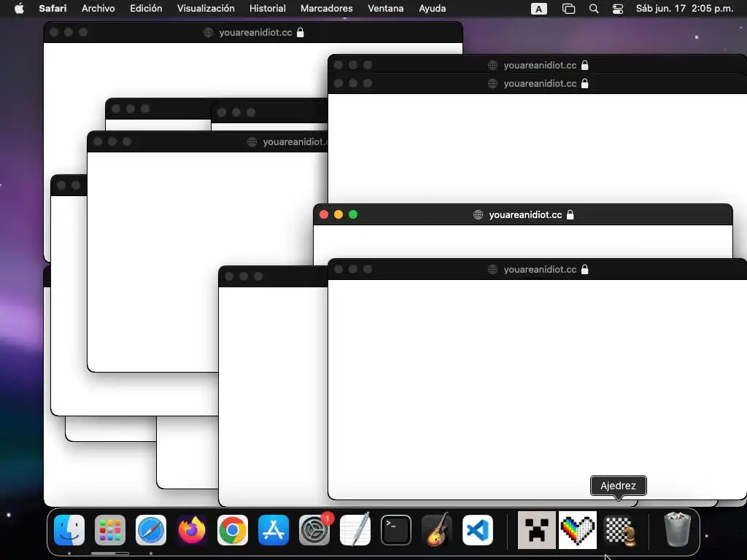Launch Firefox from the Dock
Image resolution: width=747 pixels, height=560 pixels.
tap(192, 530)
